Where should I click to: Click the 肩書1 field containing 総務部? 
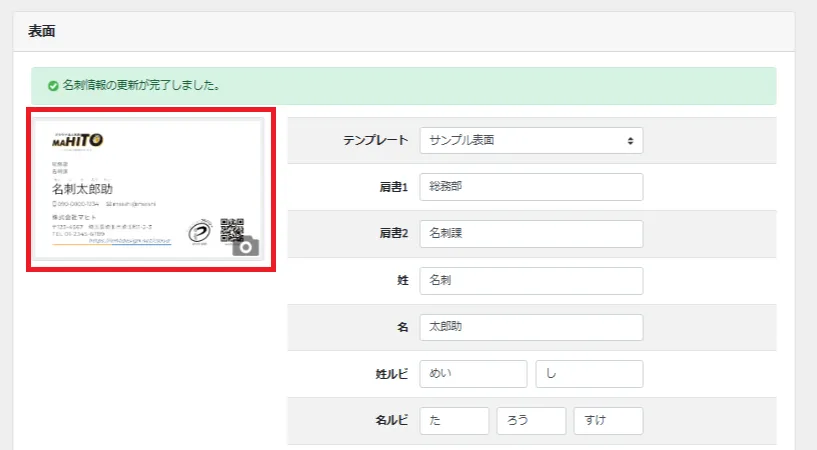pyautogui.click(x=531, y=186)
